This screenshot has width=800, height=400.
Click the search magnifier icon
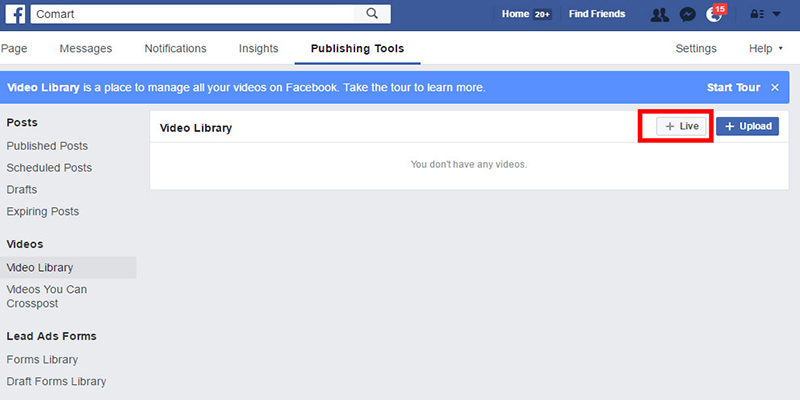click(x=372, y=14)
